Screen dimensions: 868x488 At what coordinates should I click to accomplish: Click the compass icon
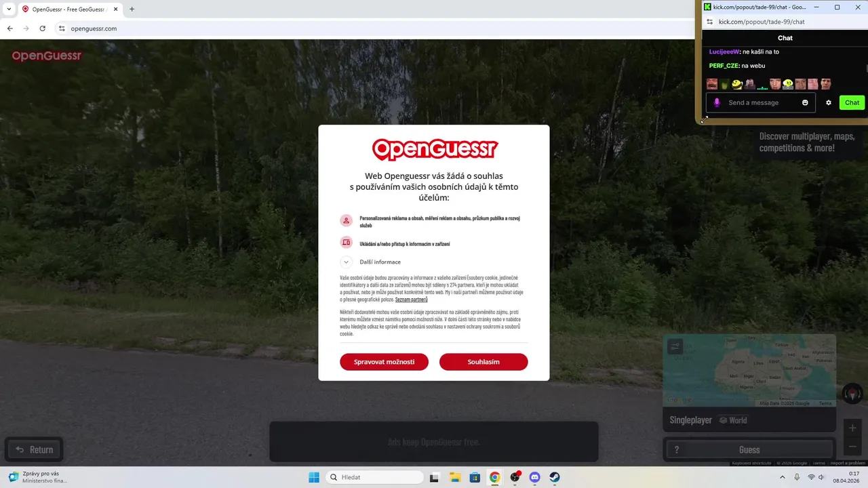tap(852, 393)
